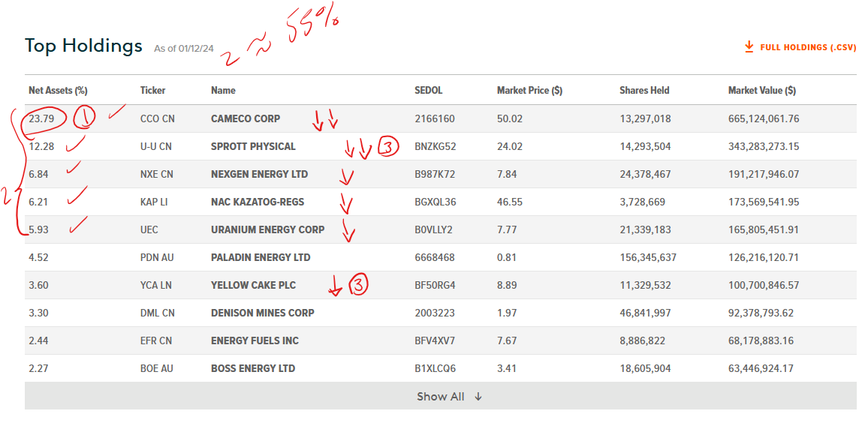Click SEDOL code BF50RG4
The height and width of the screenshot is (423, 868).
click(x=435, y=285)
